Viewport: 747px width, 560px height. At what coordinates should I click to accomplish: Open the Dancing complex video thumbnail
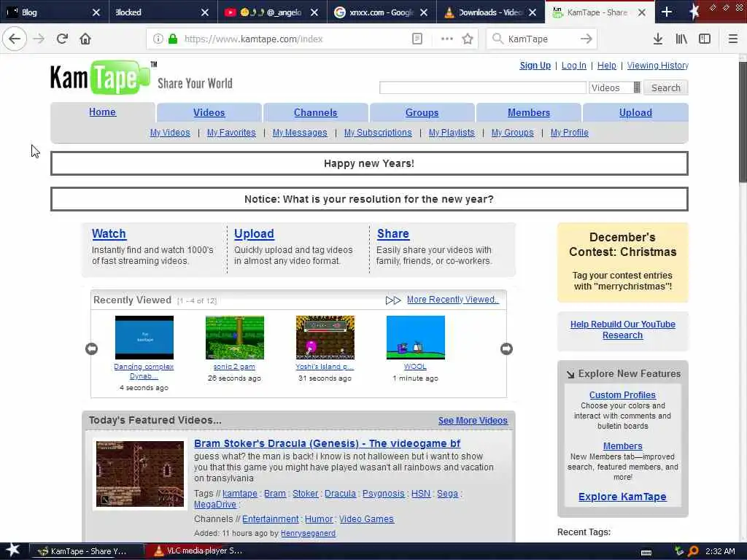144,338
